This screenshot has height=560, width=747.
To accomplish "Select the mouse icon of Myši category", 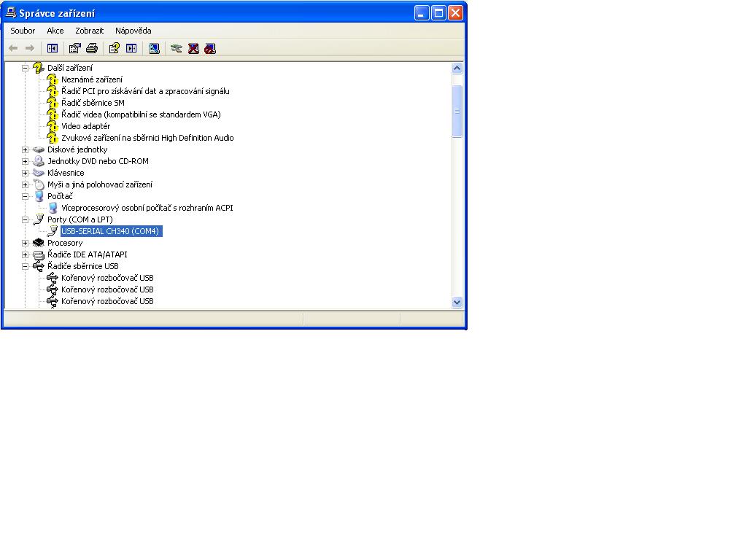I will click(x=39, y=184).
